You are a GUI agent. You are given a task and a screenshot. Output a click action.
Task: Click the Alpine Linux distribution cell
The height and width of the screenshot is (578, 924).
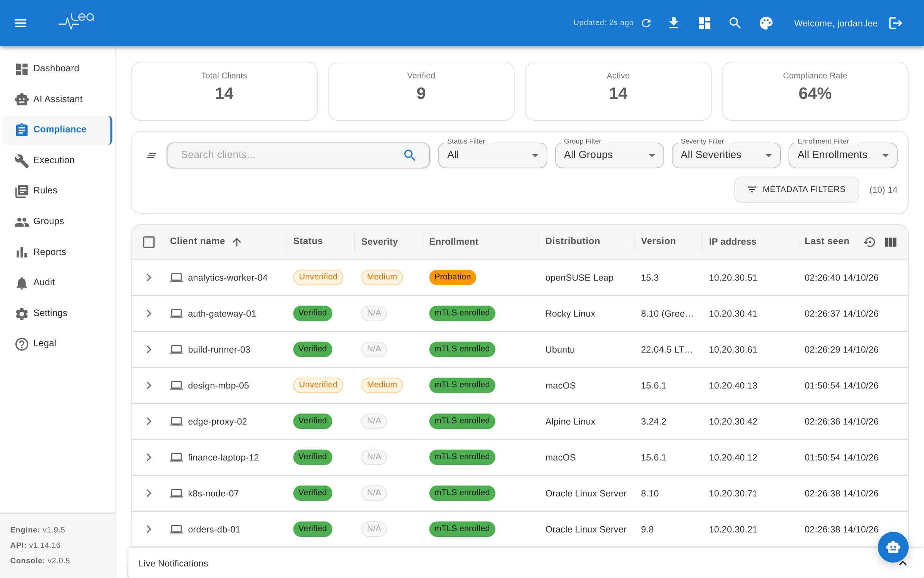tap(570, 422)
